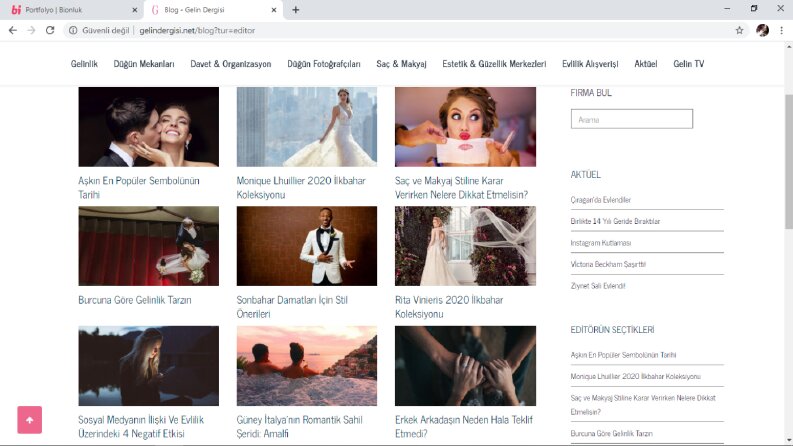Open a new tab with the plus button
Viewport: 793px width, 446px height.
point(295,10)
